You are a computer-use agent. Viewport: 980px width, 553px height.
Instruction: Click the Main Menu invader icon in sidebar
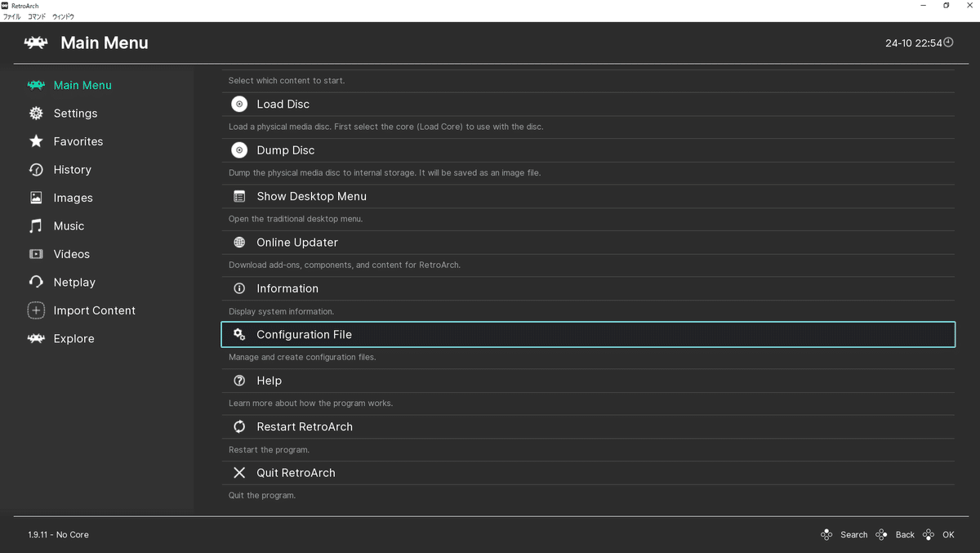point(36,85)
